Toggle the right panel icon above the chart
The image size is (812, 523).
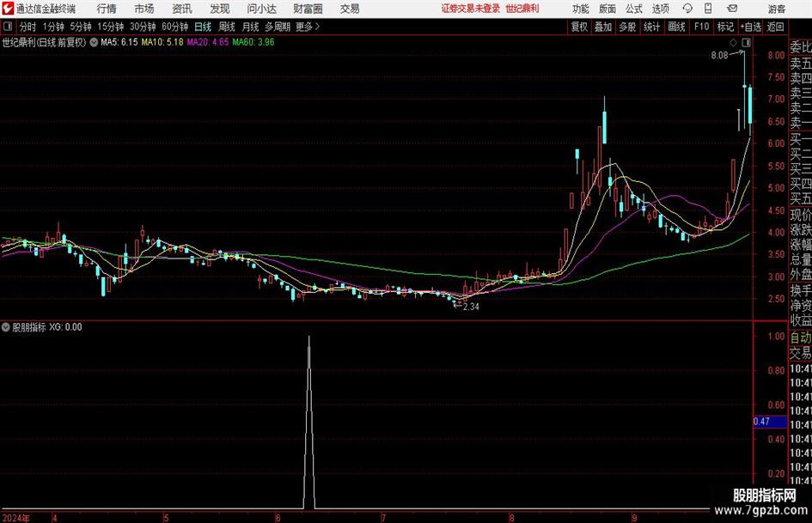(746, 42)
